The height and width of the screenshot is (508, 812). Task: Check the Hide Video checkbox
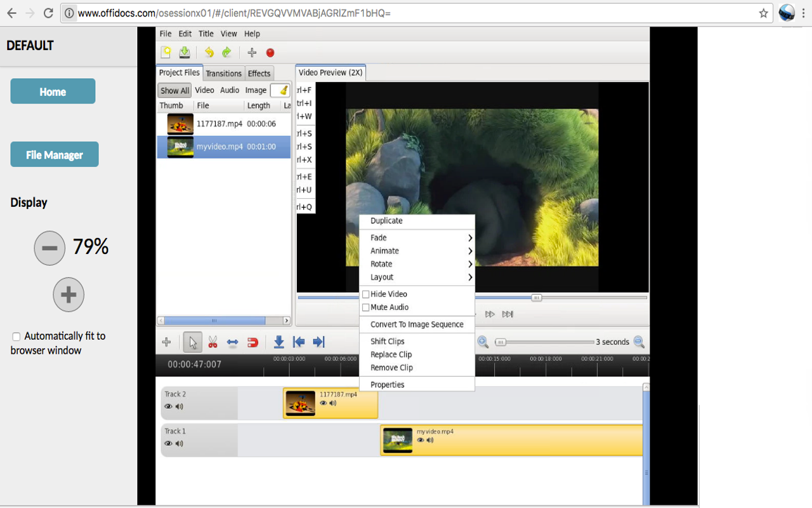pyautogui.click(x=366, y=294)
